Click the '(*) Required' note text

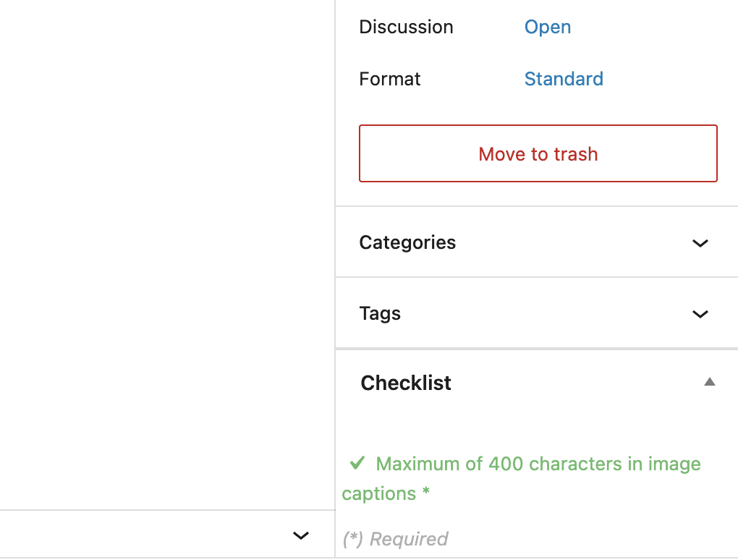point(395,538)
